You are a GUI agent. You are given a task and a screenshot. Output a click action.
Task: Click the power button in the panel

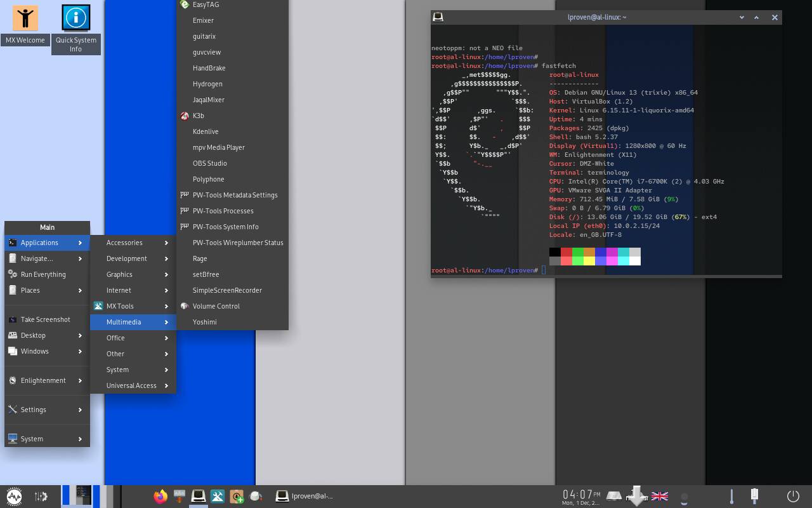[792, 496]
